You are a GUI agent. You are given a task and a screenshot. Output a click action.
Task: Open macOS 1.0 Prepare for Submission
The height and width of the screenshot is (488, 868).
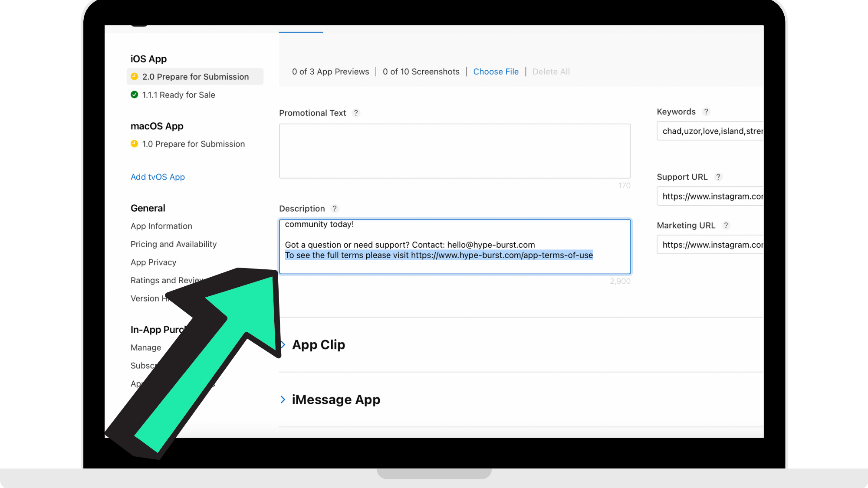coord(193,144)
